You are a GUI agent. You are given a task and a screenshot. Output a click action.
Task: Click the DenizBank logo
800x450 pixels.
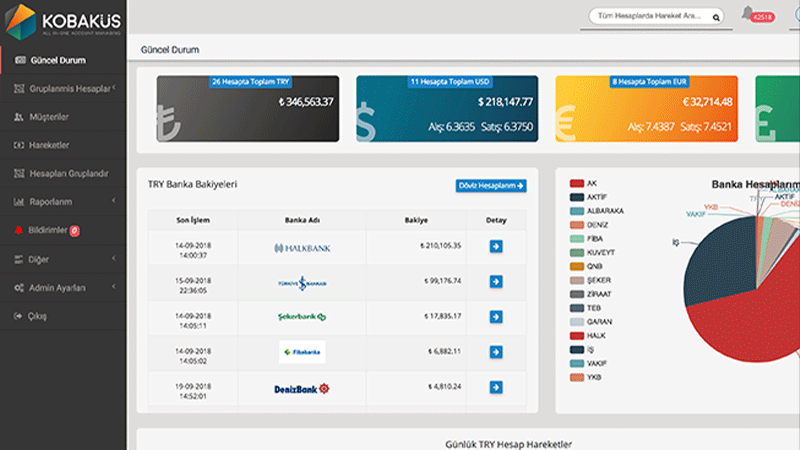tap(302, 389)
